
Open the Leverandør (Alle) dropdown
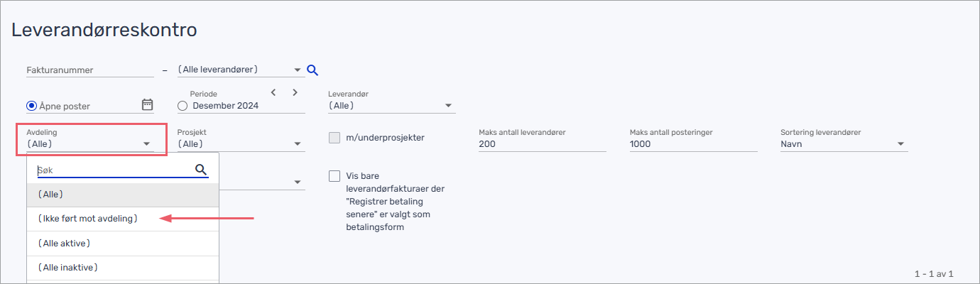448,106
